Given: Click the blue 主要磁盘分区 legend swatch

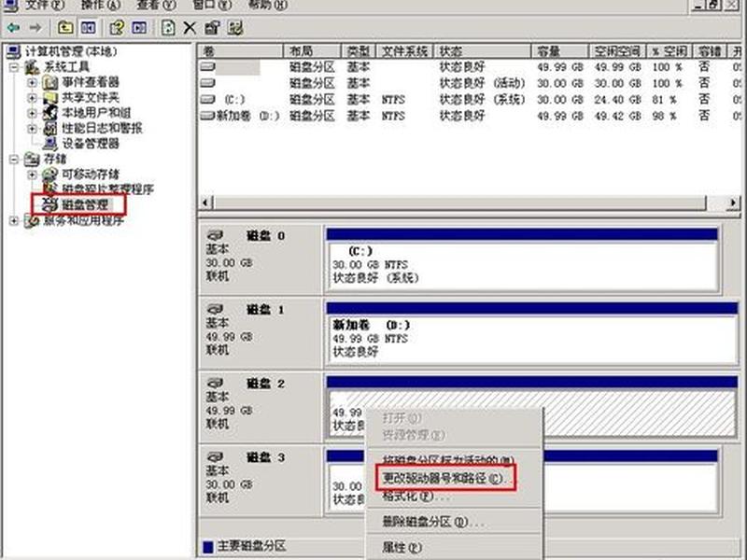Looking at the screenshot, I should pyautogui.click(x=207, y=546).
